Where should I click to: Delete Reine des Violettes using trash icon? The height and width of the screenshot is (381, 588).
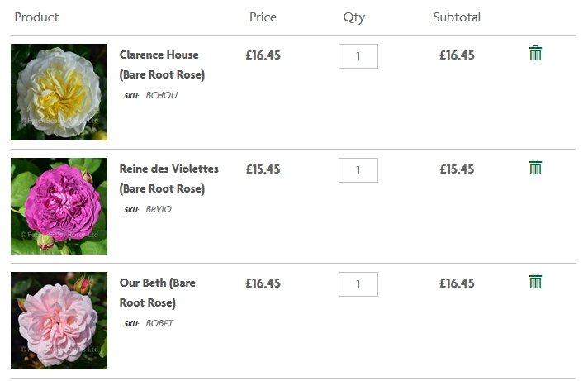[x=535, y=167]
